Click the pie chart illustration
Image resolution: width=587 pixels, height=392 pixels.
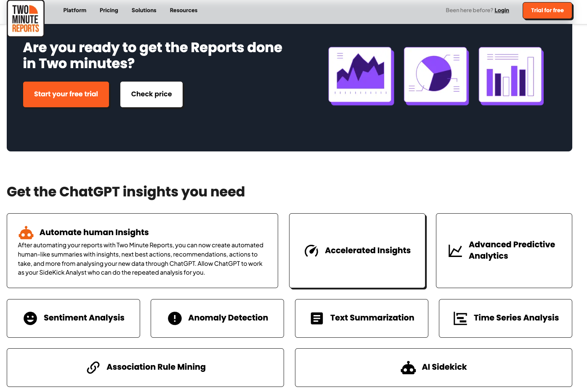[436, 76]
